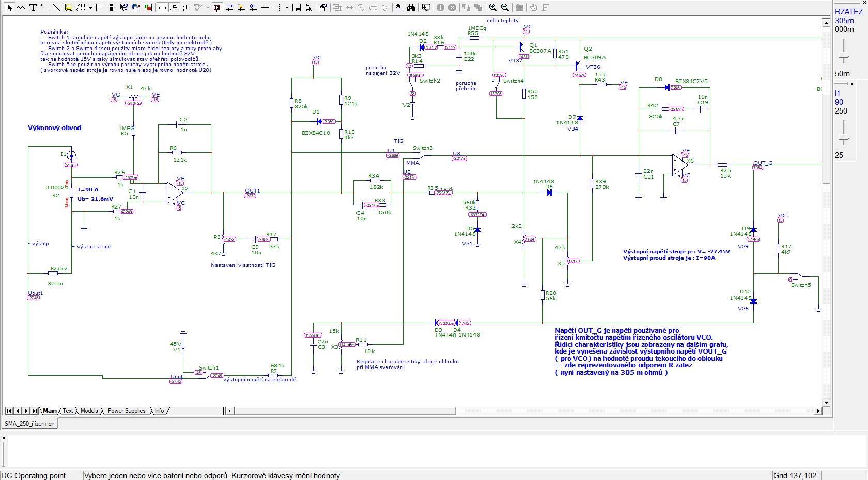The height and width of the screenshot is (480, 868).
Task: Open the shapes tool dropdown arrow
Action: tap(90, 8)
